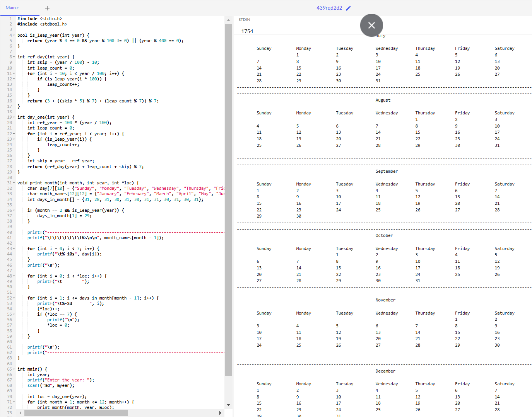This screenshot has width=532, height=417.
Task: Collapse the leap year if-block at line 36
Action: [14, 210]
